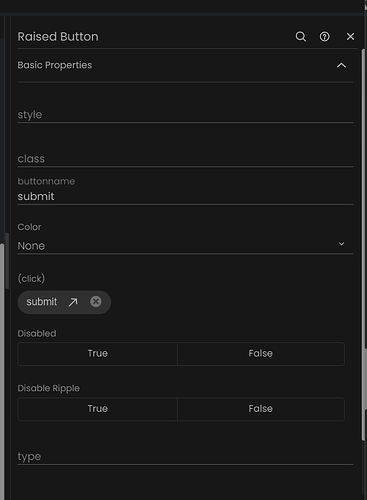Open submit click handler via arrow icon
367x500 pixels.
(73, 302)
